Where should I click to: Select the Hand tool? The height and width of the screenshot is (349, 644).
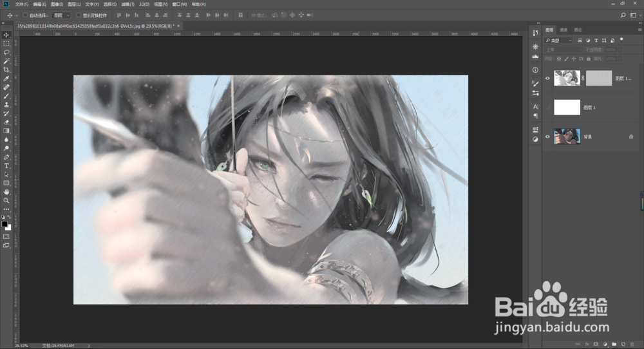click(x=6, y=192)
